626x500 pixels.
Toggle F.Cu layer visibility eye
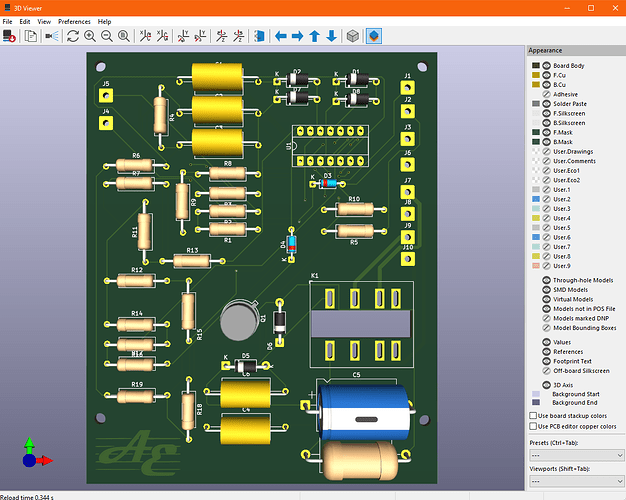[x=547, y=75]
